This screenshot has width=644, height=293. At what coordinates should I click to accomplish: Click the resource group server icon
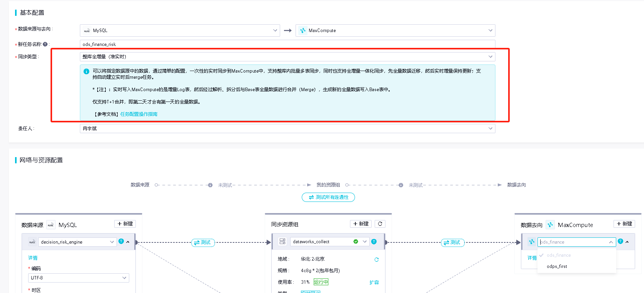pyautogui.click(x=282, y=242)
